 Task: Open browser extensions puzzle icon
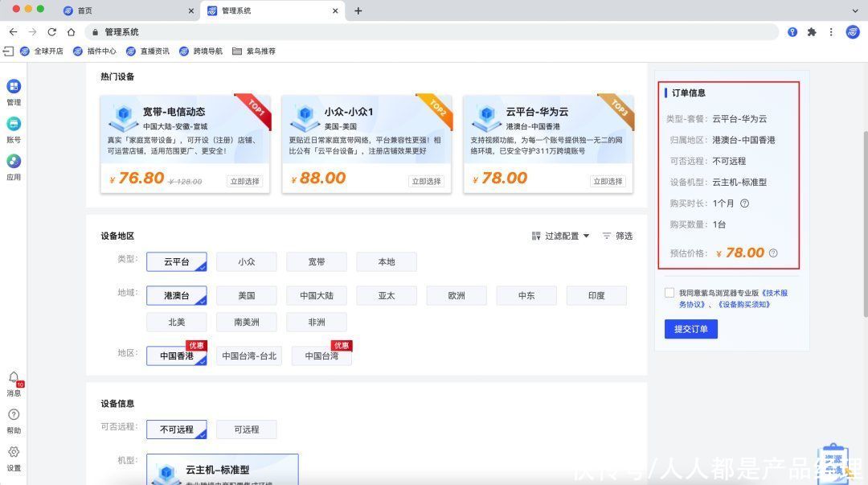pyautogui.click(x=812, y=32)
